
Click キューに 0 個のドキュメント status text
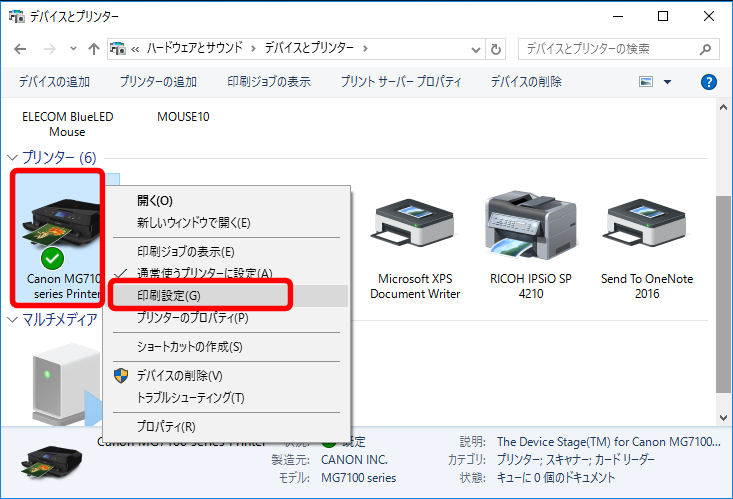[x=556, y=478]
